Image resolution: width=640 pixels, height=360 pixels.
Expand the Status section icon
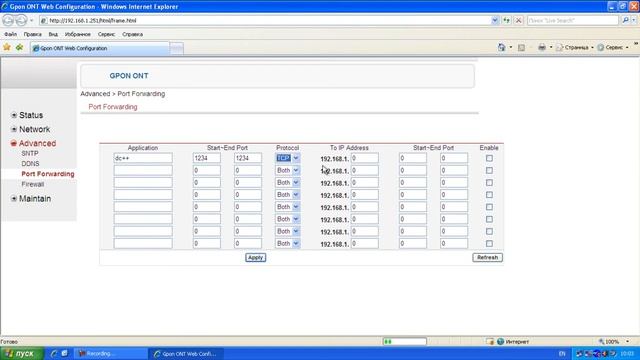click(14, 115)
